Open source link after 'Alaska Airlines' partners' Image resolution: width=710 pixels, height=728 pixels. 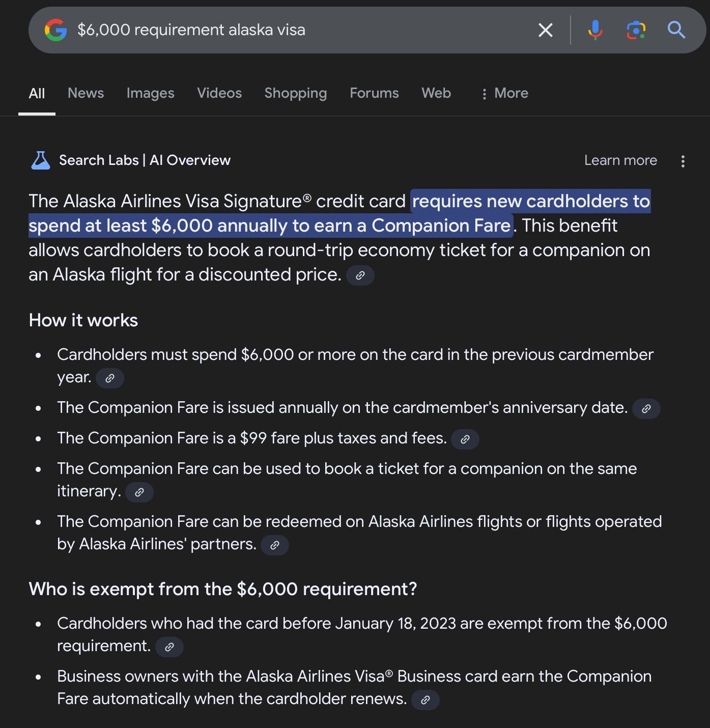[x=274, y=545]
